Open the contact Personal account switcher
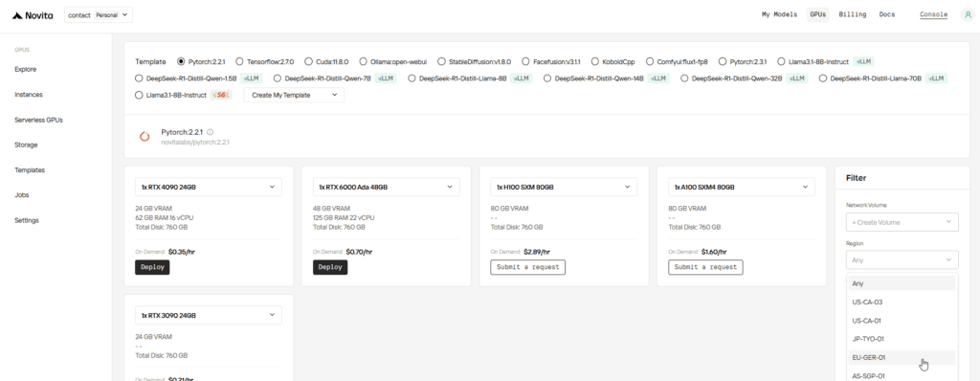This screenshot has height=381, width=980. 99,14
